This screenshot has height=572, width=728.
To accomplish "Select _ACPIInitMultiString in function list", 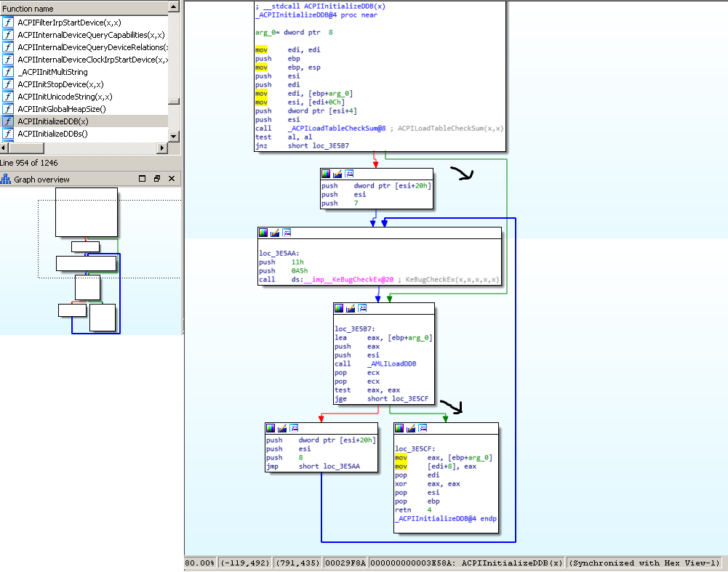I will pyautogui.click(x=52, y=72).
